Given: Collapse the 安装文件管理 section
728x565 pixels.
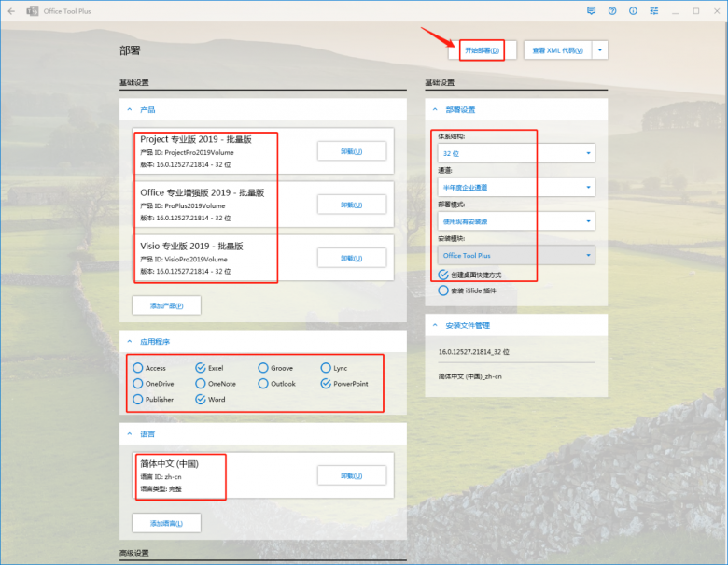Looking at the screenshot, I should 435,325.
